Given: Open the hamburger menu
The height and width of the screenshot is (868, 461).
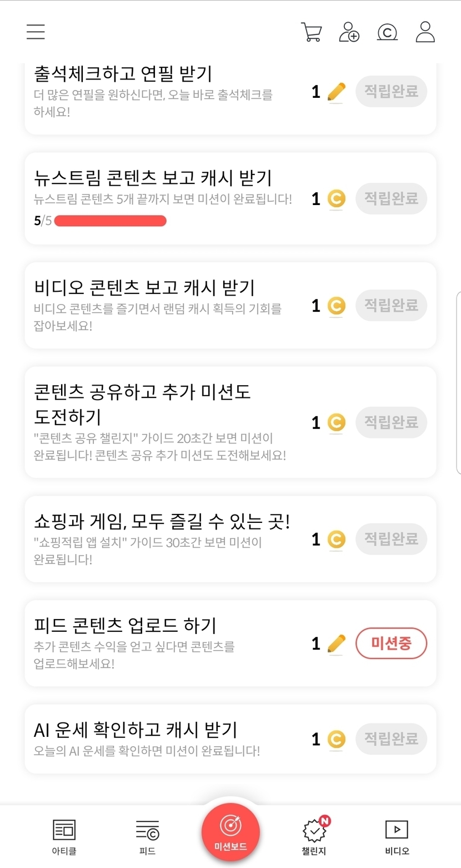Looking at the screenshot, I should pyautogui.click(x=36, y=32).
